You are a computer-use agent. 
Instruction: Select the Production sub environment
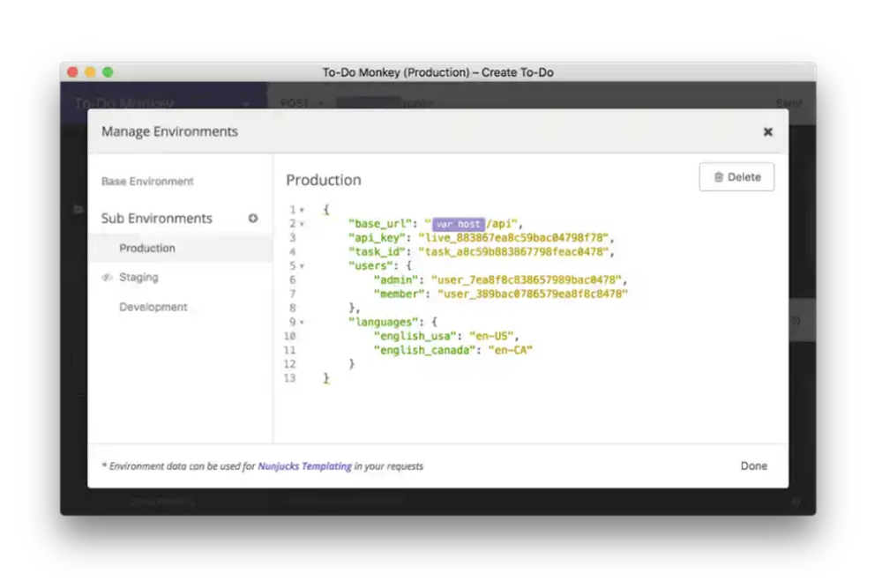coord(180,248)
